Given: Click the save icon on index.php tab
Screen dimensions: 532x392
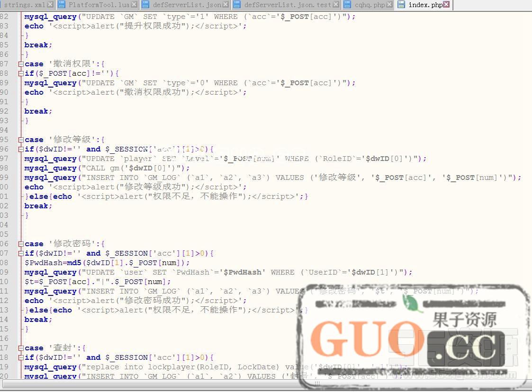Looking at the screenshot, I should (402, 5).
